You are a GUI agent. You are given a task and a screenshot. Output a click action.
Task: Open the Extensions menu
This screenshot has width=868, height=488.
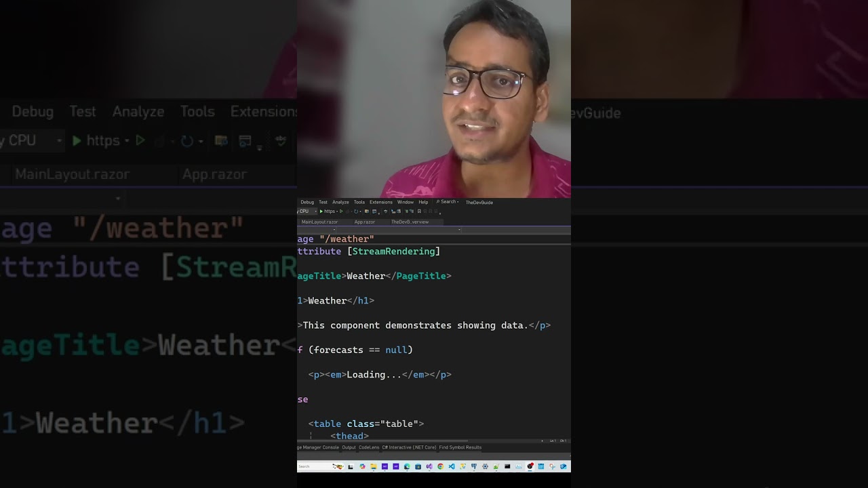point(381,202)
